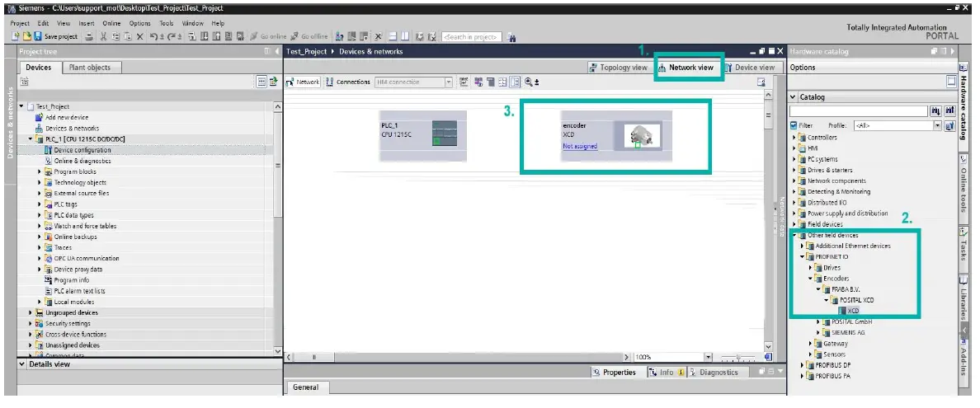Click in the Search in project field
Viewport: 980px width, 408px height.
click(471, 37)
